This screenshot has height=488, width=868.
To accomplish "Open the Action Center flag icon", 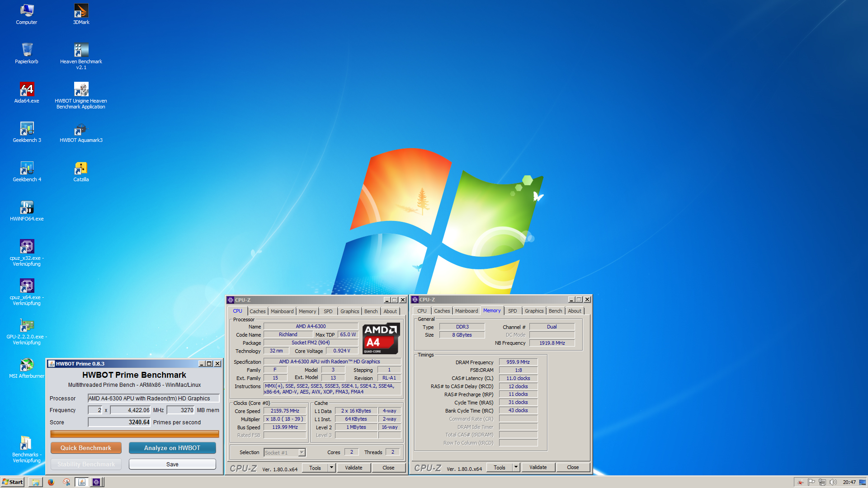I will (x=811, y=482).
